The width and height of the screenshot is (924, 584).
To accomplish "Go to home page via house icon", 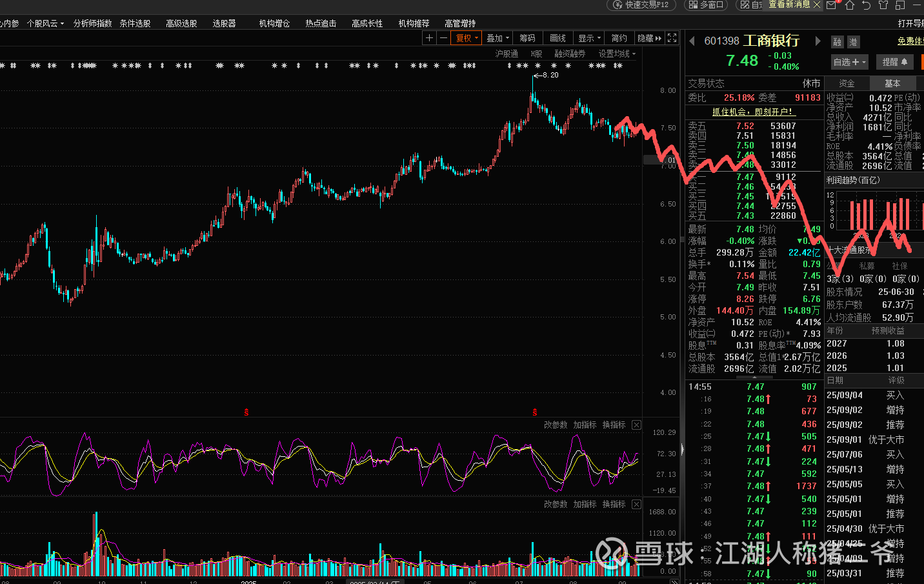I will point(849,5).
